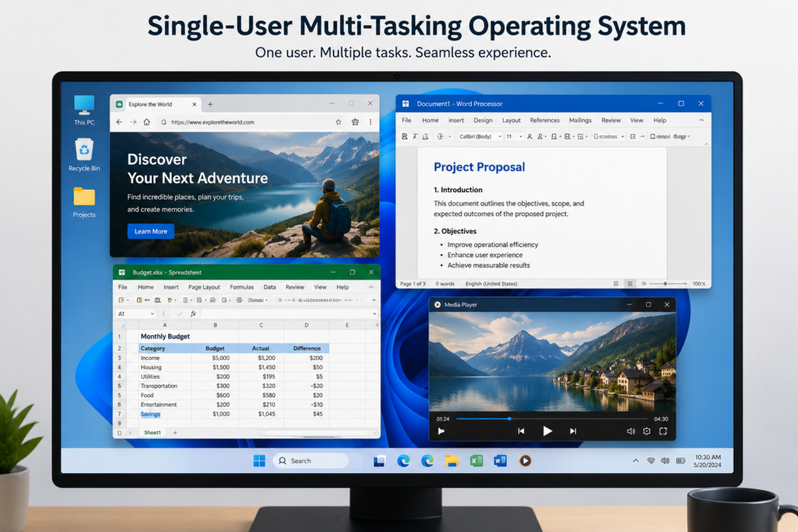Open References menu in Word Processor
Screen dimensions: 798x532
(545, 121)
